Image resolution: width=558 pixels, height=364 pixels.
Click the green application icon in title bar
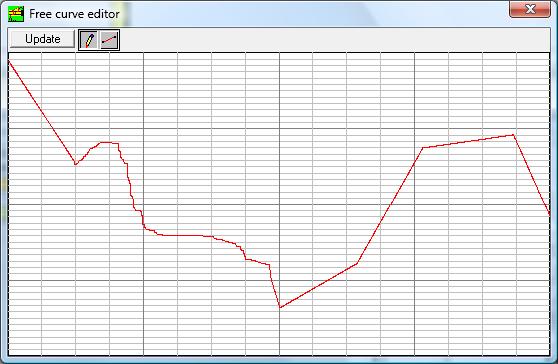[x=16, y=14]
